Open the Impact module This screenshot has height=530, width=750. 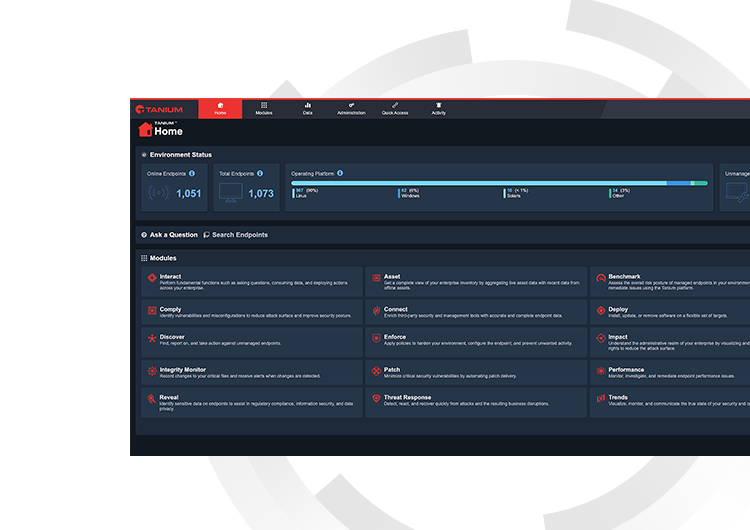(670, 342)
